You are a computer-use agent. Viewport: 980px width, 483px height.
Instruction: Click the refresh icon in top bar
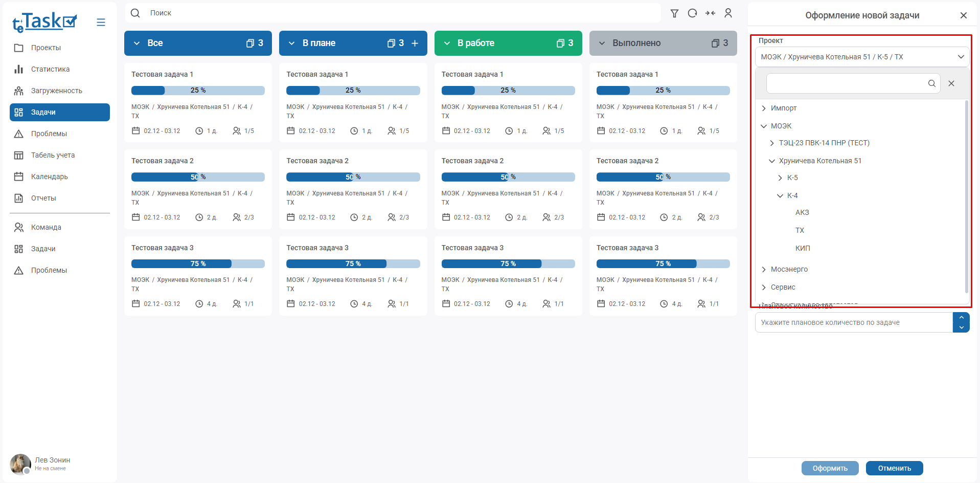point(692,13)
